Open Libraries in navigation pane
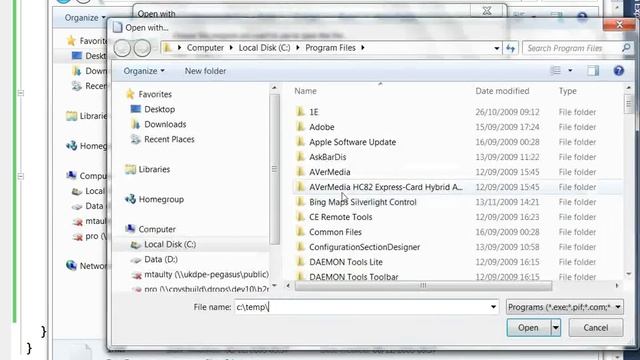Image resolution: width=640 pixels, height=360 pixels. (154, 169)
